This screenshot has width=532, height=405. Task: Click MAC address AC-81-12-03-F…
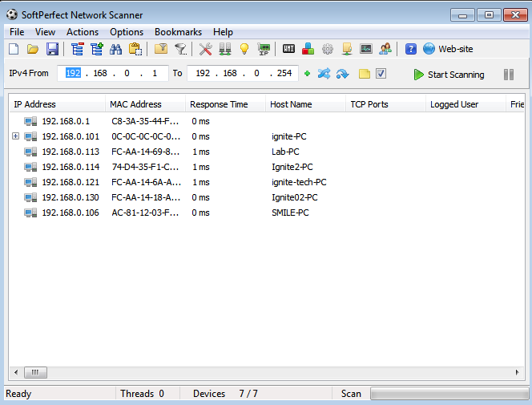(x=145, y=213)
